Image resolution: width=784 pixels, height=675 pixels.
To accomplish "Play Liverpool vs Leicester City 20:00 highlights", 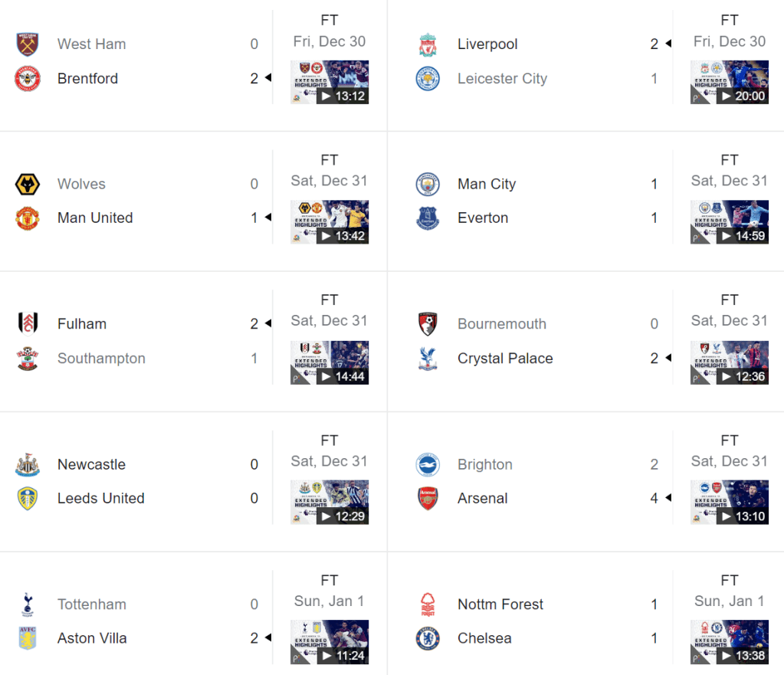I will [x=730, y=82].
